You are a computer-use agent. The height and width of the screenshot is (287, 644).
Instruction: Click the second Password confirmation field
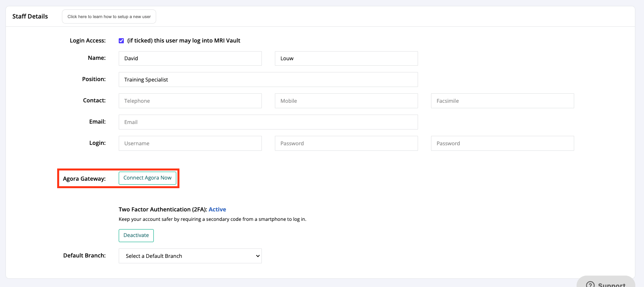click(502, 143)
